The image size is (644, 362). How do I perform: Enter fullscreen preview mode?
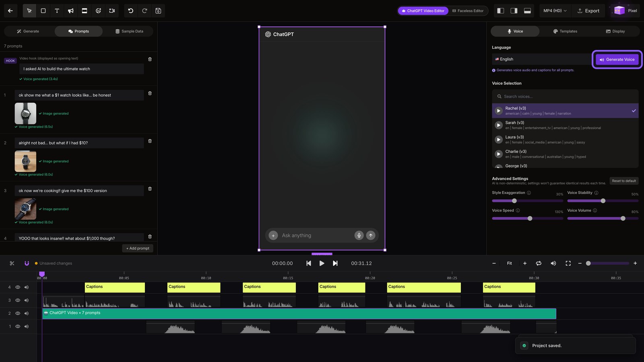[x=568, y=263]
